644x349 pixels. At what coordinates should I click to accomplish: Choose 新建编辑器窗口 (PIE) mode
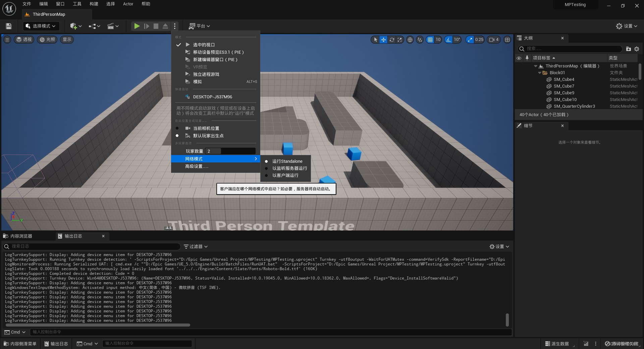[216, 59]
